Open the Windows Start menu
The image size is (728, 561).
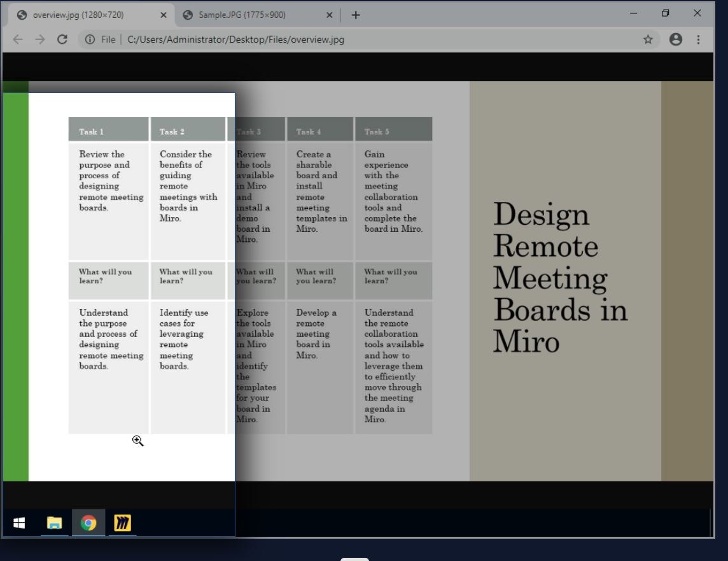click(x=19, y=523)
